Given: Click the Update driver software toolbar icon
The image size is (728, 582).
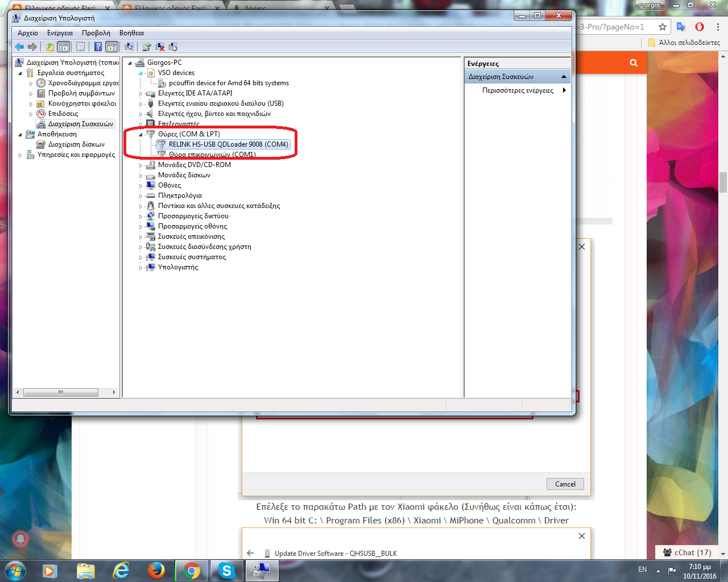Looking at the screenshot, I should (x=147, y=47).
